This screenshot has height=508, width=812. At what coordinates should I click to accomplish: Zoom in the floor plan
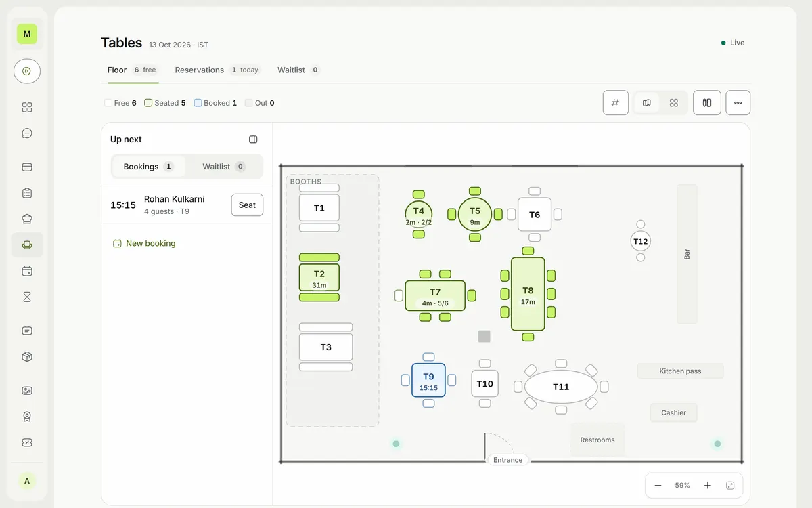coord(708,486)
